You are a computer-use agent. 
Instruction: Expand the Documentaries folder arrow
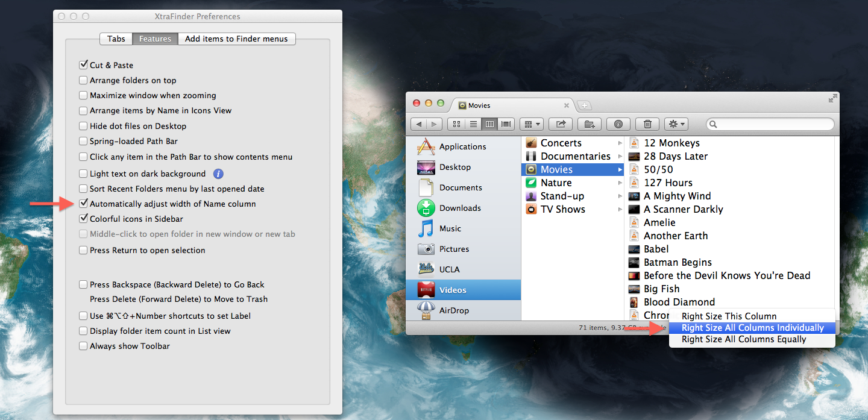pyautogui.click(x=620, y=157)
